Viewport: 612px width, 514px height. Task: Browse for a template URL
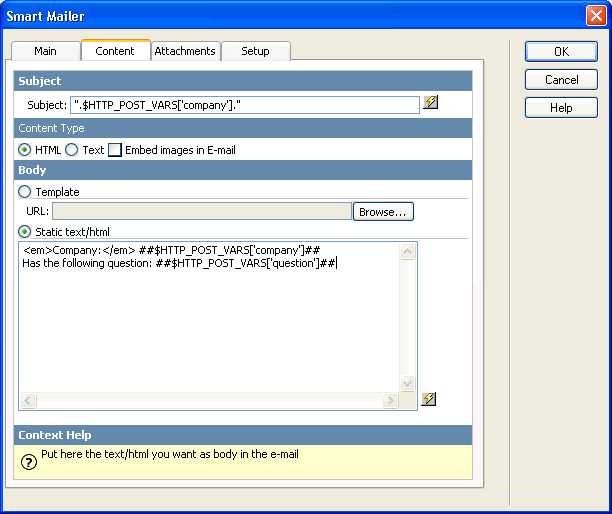click(x=383, y=212)
